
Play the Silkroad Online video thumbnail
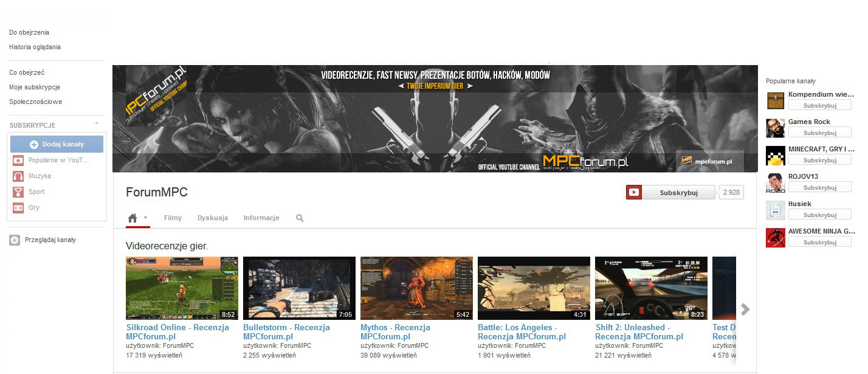click(x=182, y=288)
